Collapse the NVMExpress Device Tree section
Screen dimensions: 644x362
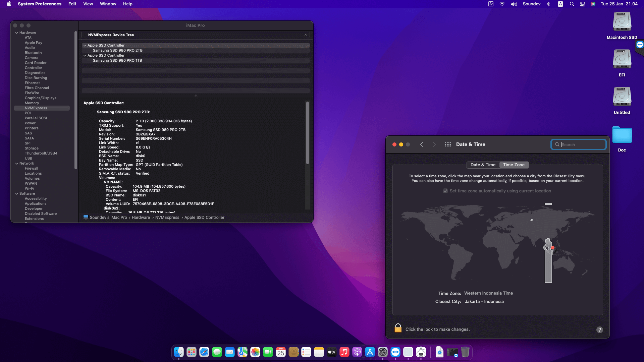[x=306, y=35]
